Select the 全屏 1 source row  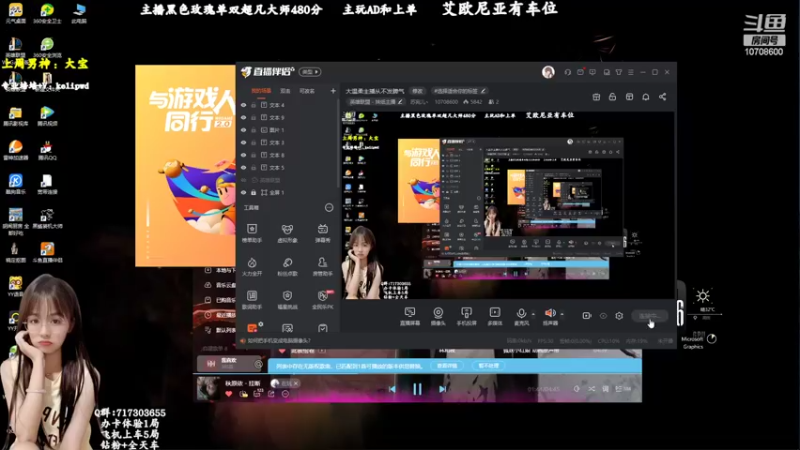pyautogui.click(x=288, y=192)
